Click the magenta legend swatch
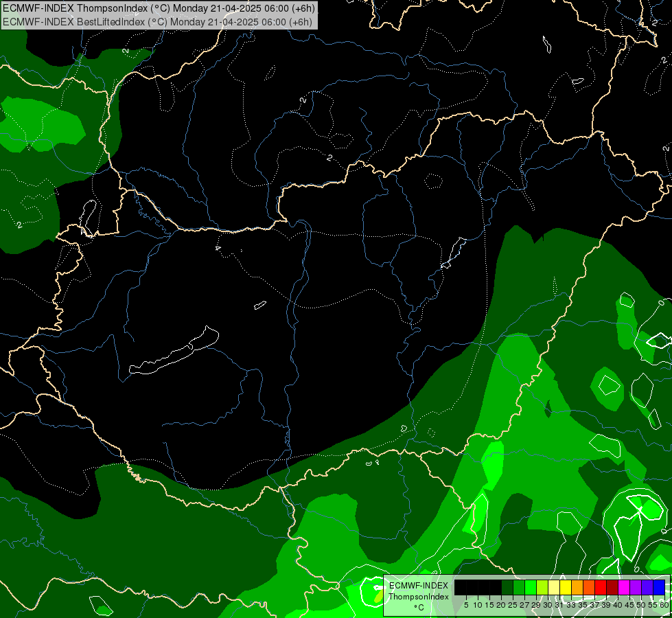Viewport: 672px width, 618px height. tap(624, 587)
